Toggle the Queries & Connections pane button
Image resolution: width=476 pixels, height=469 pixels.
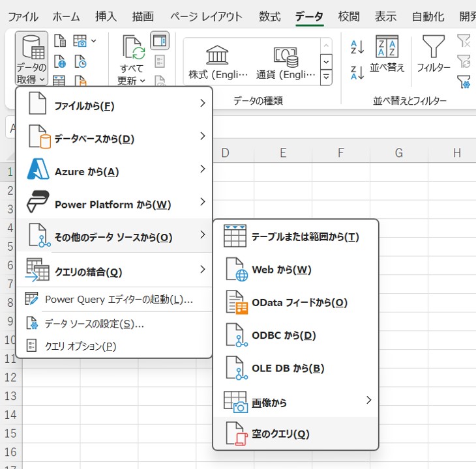point(160,40)
